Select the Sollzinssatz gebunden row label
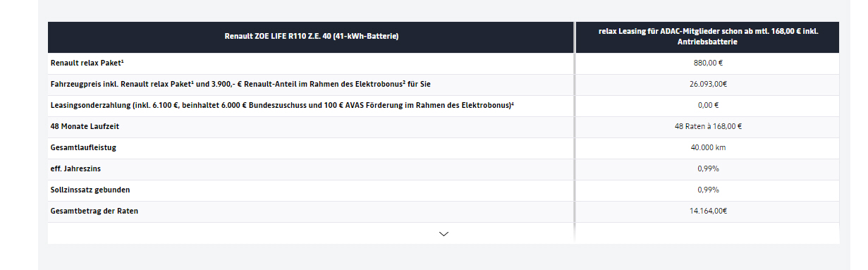Image resolution: width=868 pixels, height=270 pixels. [90, 190]
